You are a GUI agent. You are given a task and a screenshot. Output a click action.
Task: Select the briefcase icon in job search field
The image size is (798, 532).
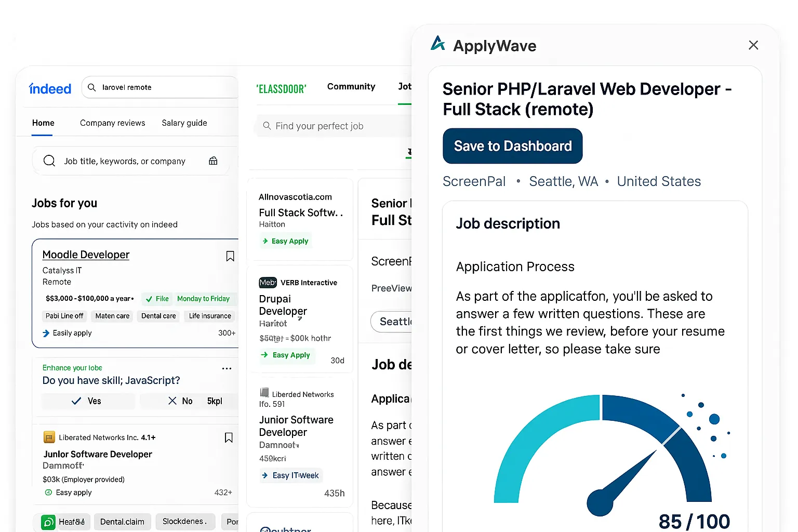tap(213, 161)
